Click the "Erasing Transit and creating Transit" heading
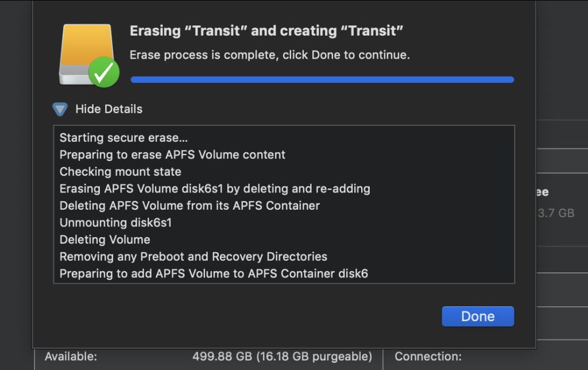Viewport: 588px width, 370px height. pyautogui.click(x=266, y=31)
